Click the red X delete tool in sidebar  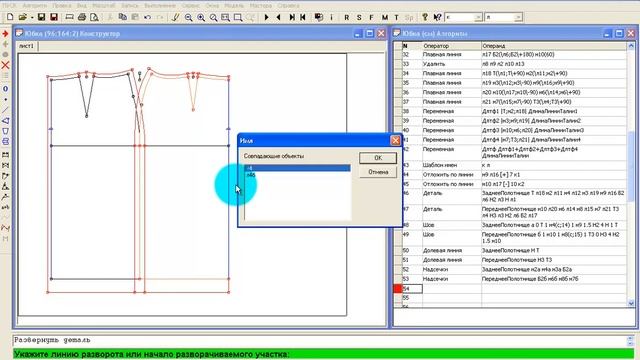[x=5, y=65]
